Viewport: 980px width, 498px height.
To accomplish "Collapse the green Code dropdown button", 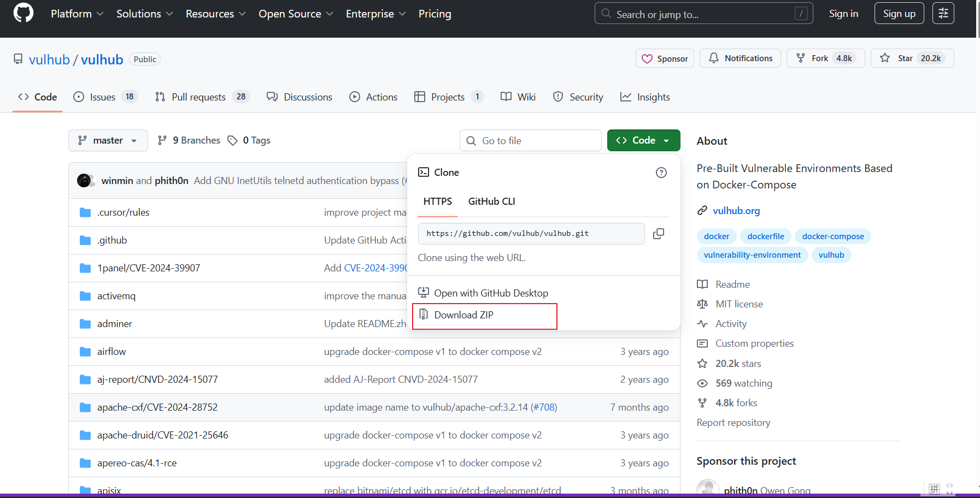I will point(643,140).
